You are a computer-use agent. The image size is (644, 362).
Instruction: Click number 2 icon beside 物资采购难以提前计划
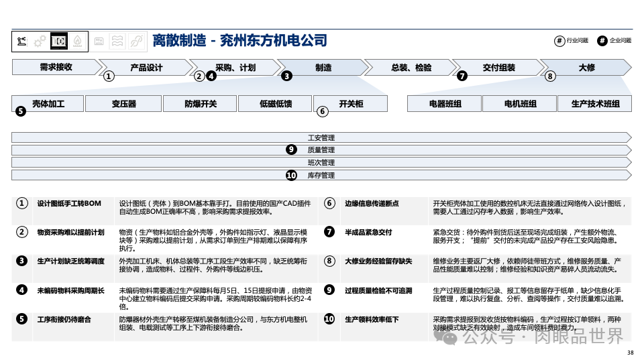click(21, 232)
